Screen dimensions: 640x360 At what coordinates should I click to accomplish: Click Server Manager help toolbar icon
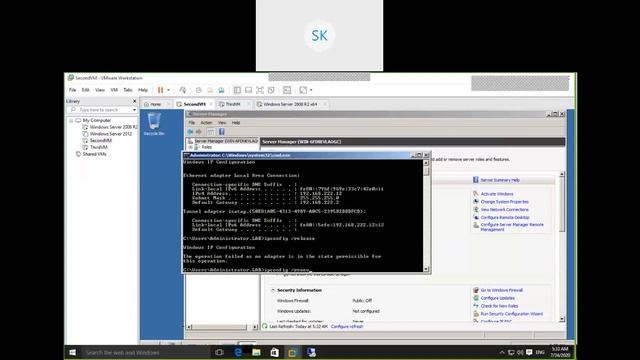point(222,132)
